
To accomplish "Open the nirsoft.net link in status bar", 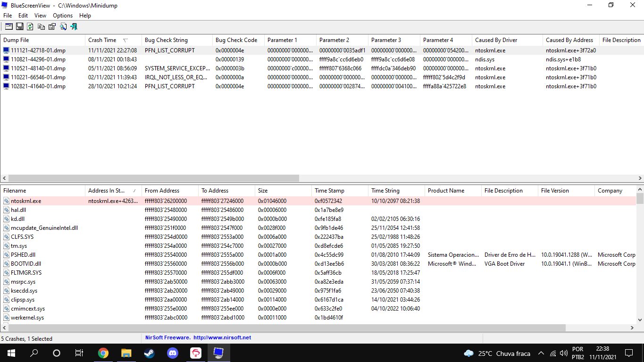I will pos(222,337).
